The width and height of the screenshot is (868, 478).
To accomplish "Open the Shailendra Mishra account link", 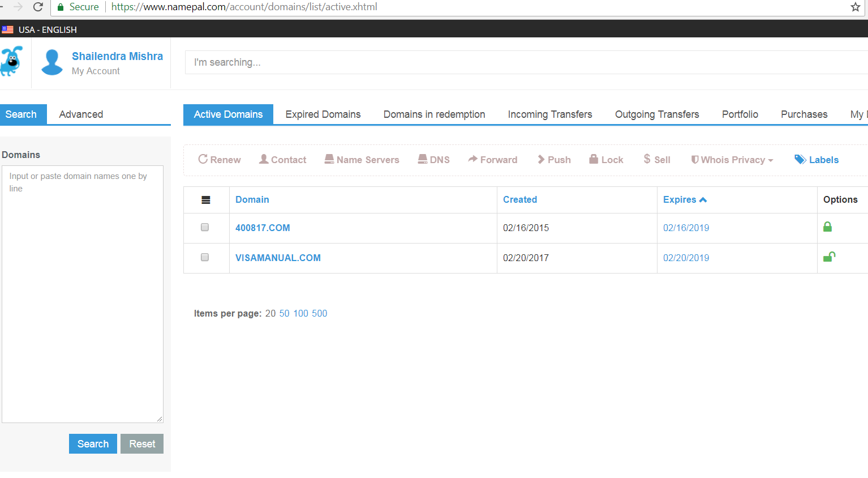I will pos(117,56).
